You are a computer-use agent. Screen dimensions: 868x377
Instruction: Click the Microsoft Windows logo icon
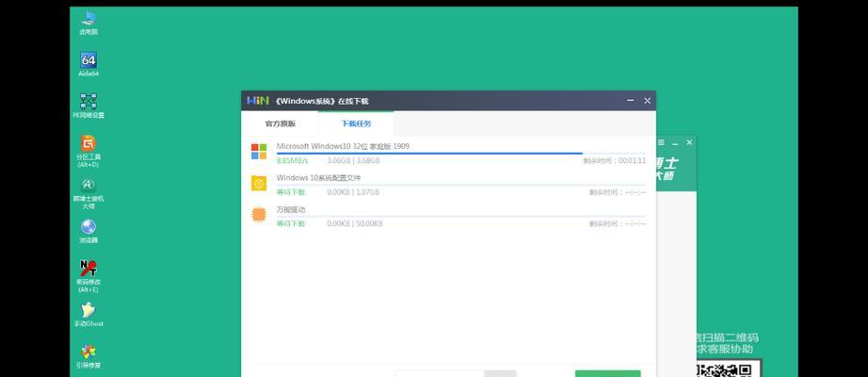259,152
